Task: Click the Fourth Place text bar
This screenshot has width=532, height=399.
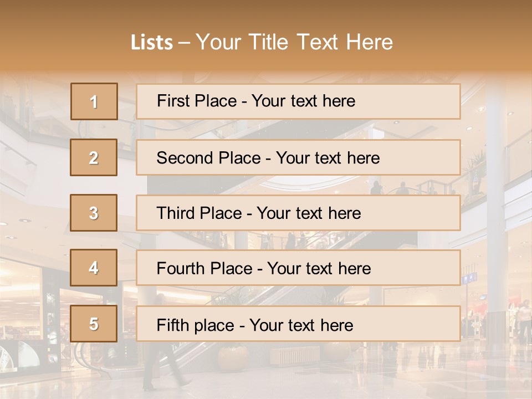Action: [298, 268]
